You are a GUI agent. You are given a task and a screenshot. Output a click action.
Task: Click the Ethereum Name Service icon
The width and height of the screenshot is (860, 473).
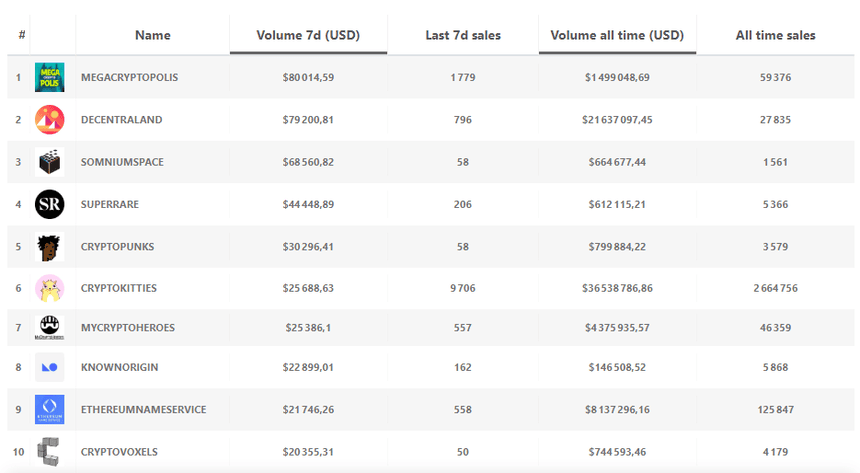click(x=50, y=409)
